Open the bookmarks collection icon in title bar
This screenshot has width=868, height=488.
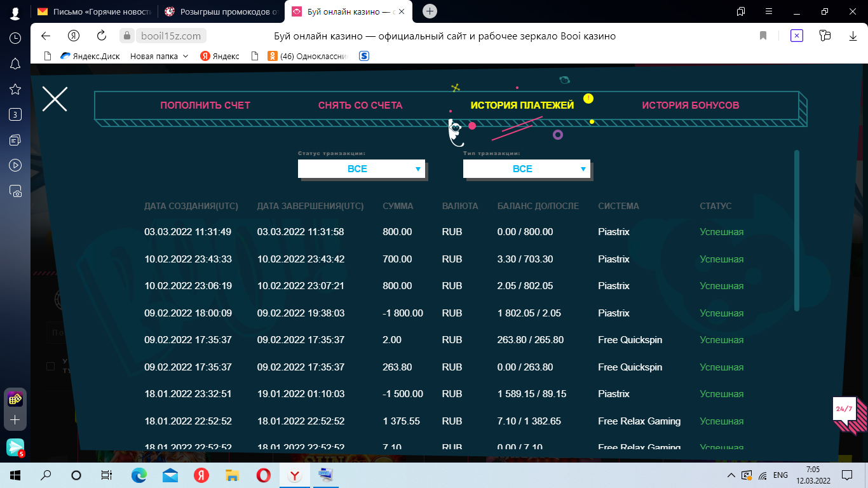pyautogui.click(x=740, y=11)
